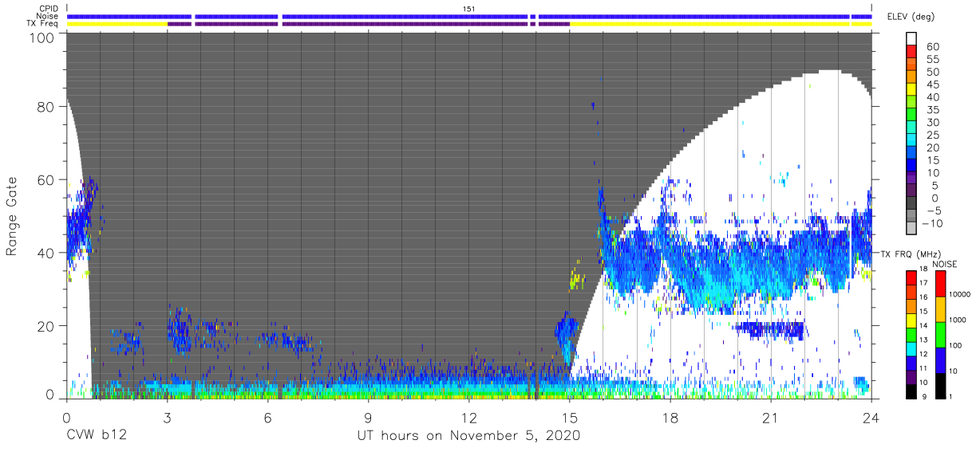Click the 6 tick on the UT hours axis
The image size is (980, 452).
click(267, 418)
